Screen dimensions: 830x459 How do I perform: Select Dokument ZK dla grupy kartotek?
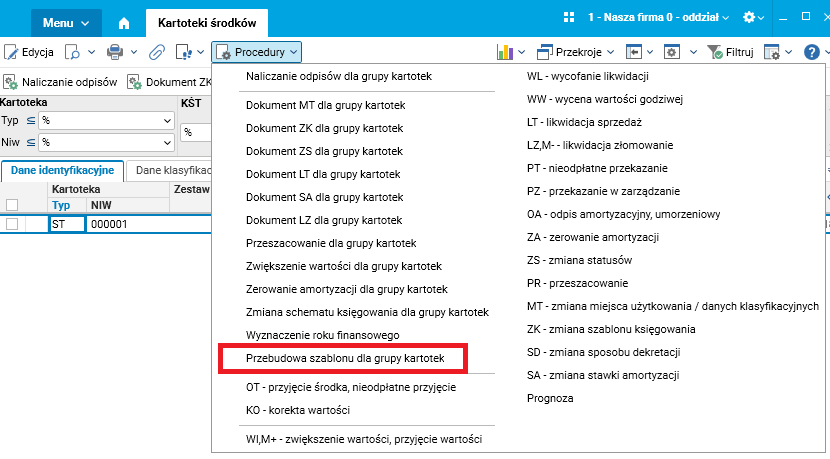(324, 128)
